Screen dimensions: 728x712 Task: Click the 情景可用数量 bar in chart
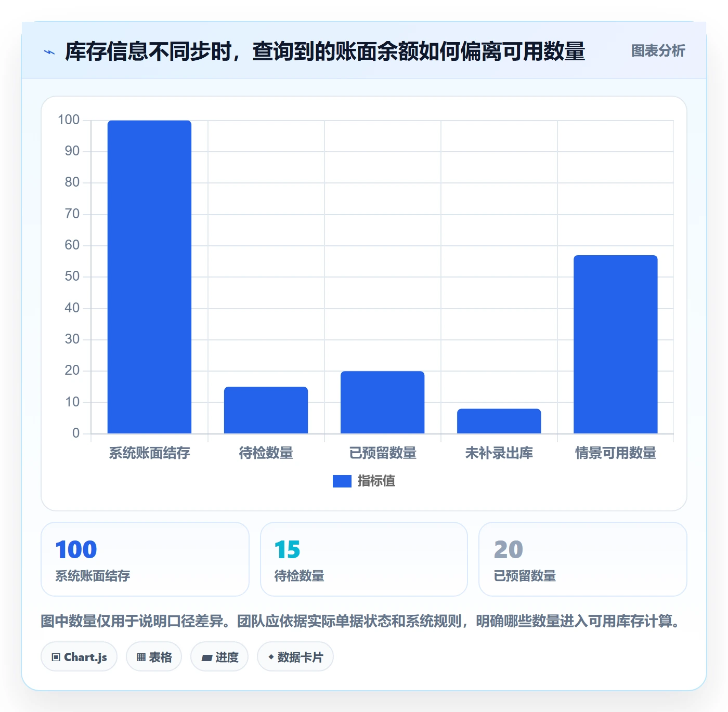615,344
